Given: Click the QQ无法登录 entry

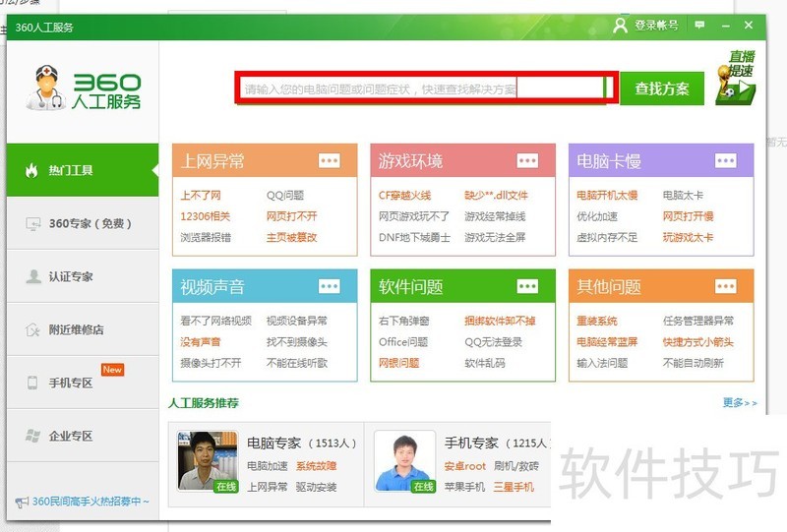Looking at the screenshot, I should 494,342.
